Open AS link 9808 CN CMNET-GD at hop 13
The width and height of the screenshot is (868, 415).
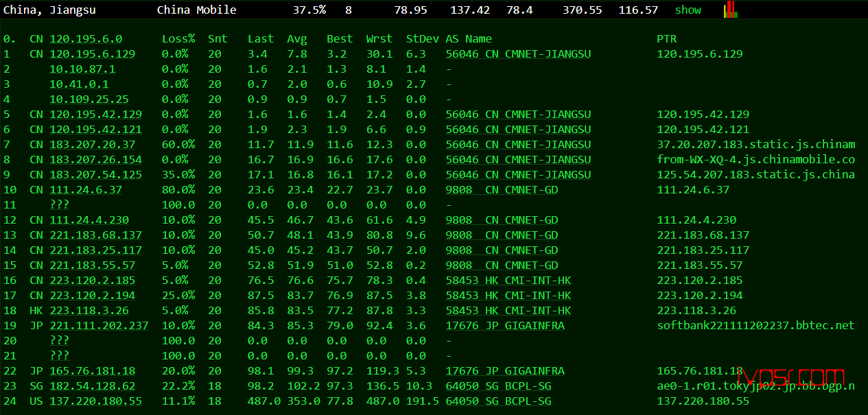coord(502,235)
